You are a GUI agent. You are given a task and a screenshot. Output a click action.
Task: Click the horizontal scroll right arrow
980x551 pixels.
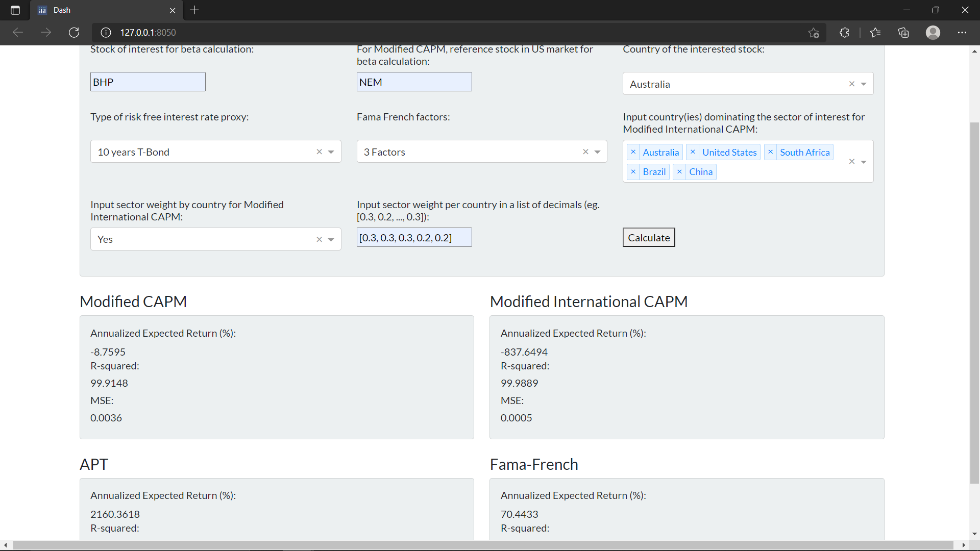click(964, 545)
